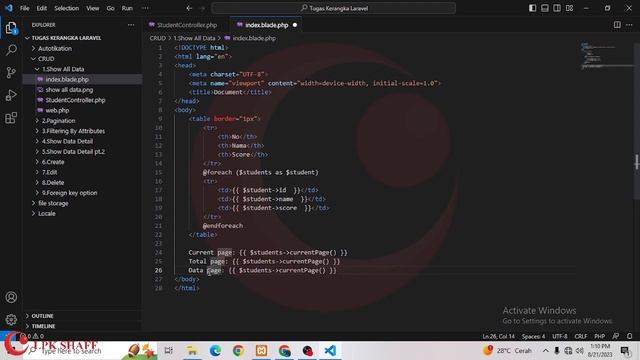Screen dimensions: 640x360
Task: Click the unsaved dot on index.blade.php tab
Action: (x=295, y=25)
